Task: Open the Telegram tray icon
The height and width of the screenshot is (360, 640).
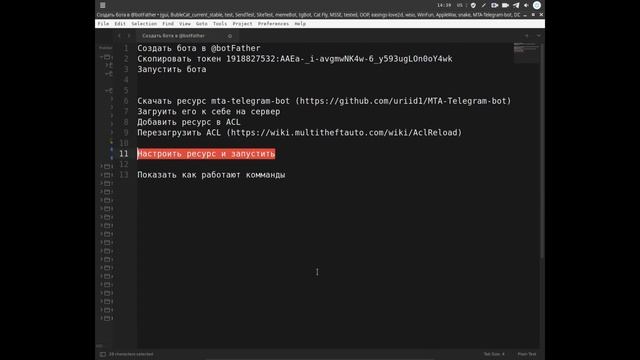Action: (x=516, y=5)
